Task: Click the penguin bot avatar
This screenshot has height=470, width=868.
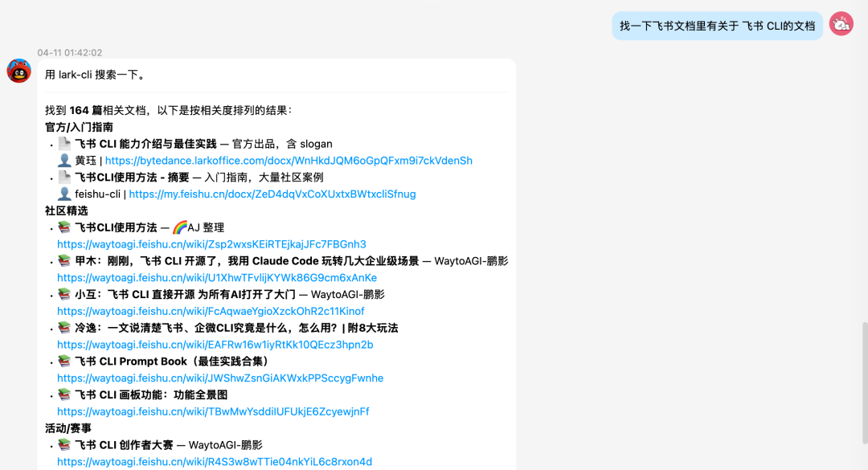Action: coord(18,71)
